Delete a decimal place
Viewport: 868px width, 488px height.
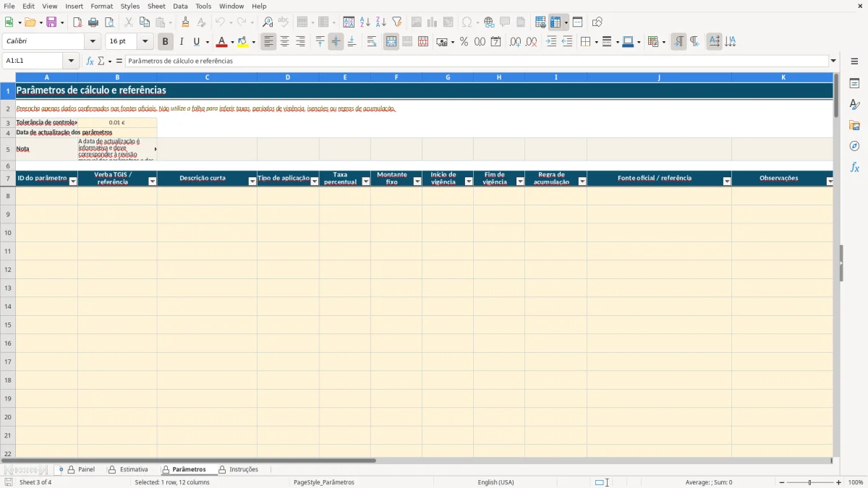point(531,42)
